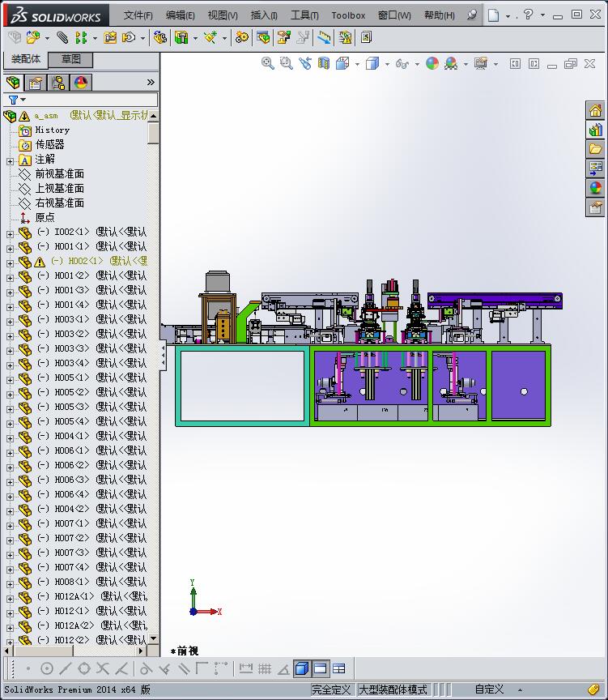Open the display style dropdown arrow

click(387, 64)
